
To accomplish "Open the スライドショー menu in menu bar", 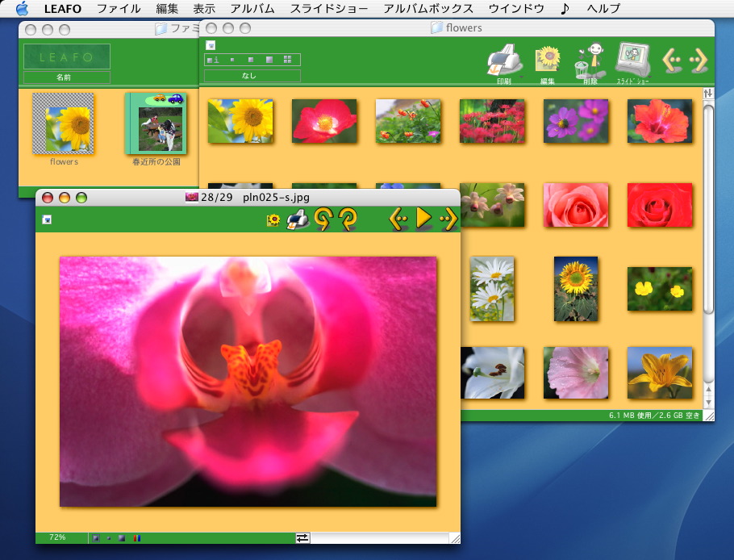I will [328, 9].
